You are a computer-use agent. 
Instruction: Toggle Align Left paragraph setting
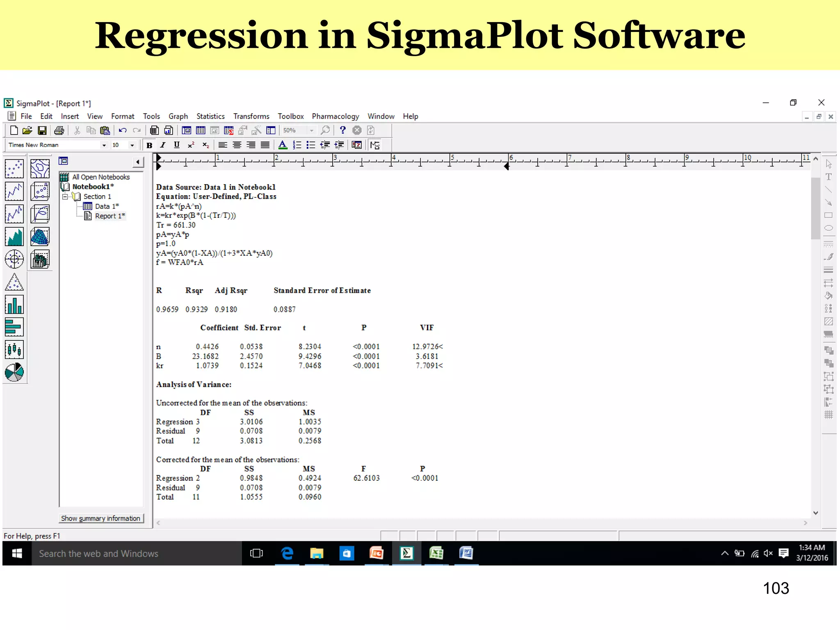click(x=223, y=145)
